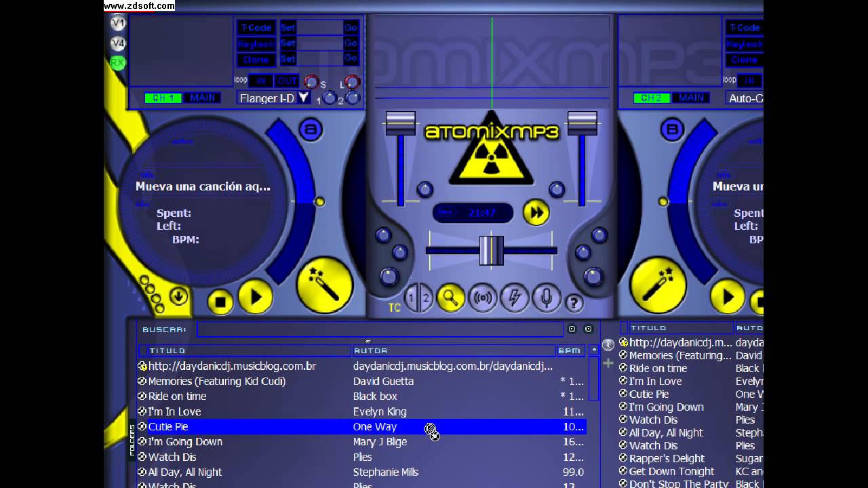Click the right knob above the fast-forward button
This screenshot has height=488, width=868.
click(557, 189)
